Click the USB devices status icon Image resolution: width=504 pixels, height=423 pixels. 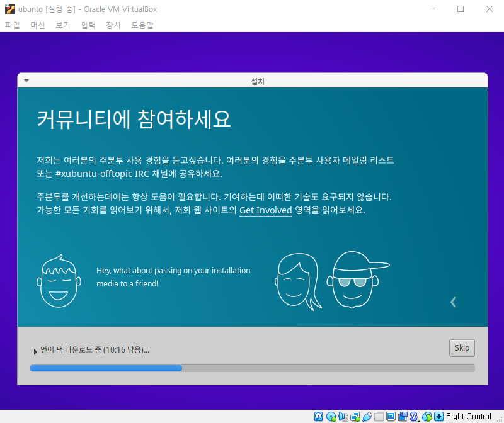(367, 417)
